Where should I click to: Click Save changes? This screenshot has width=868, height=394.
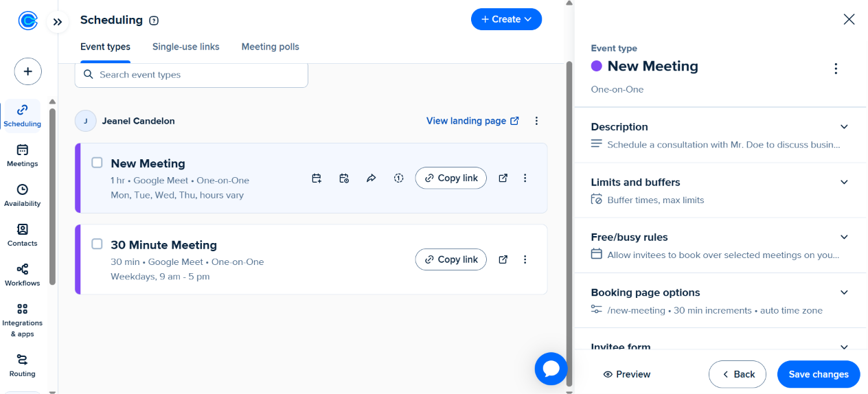click(819, 374)
